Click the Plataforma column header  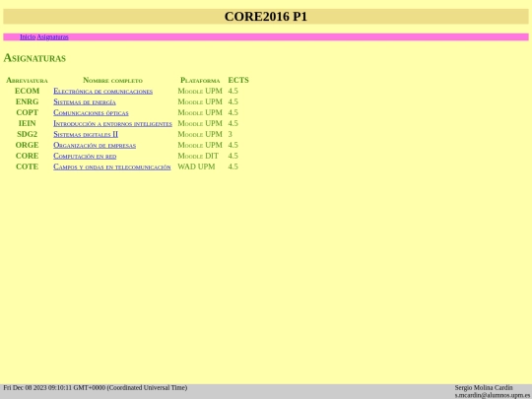point(200,81)
